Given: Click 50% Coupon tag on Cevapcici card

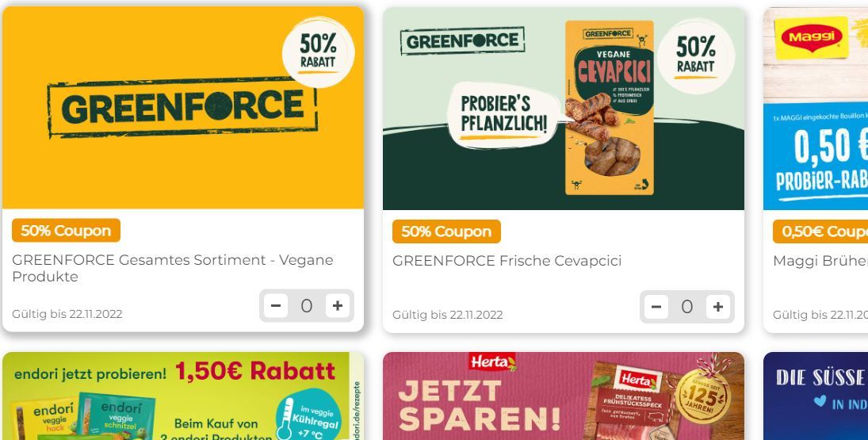Looking at the screenshot, I should click(446, 231).
